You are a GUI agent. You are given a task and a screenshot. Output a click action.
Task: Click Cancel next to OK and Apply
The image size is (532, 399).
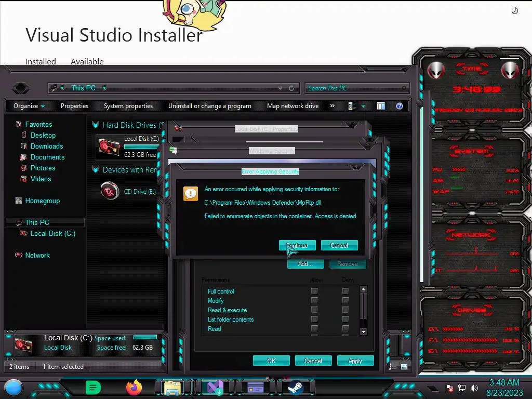tap(313, 361)
